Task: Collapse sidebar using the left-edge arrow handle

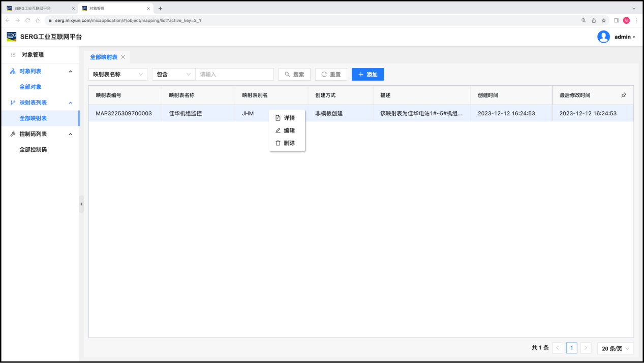Action: (81, 204)
